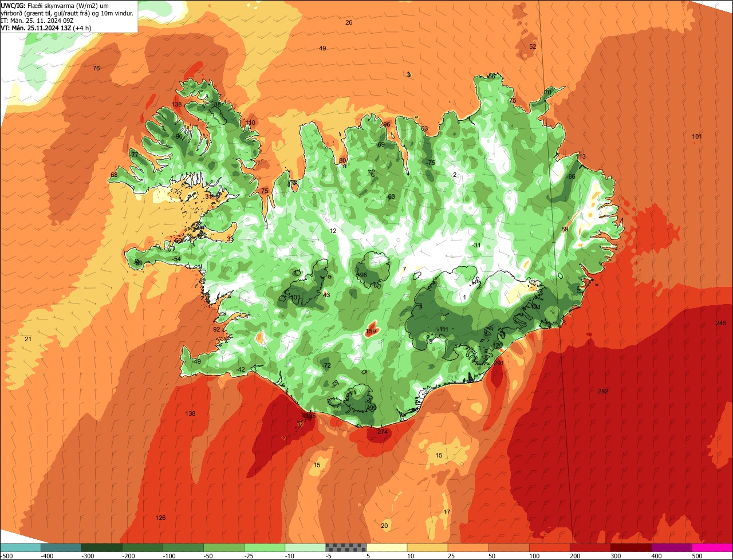Viewport: 733px width, 560px height.
Task: Click the value 245 on the right edge
Action: [x=721, y=324]
